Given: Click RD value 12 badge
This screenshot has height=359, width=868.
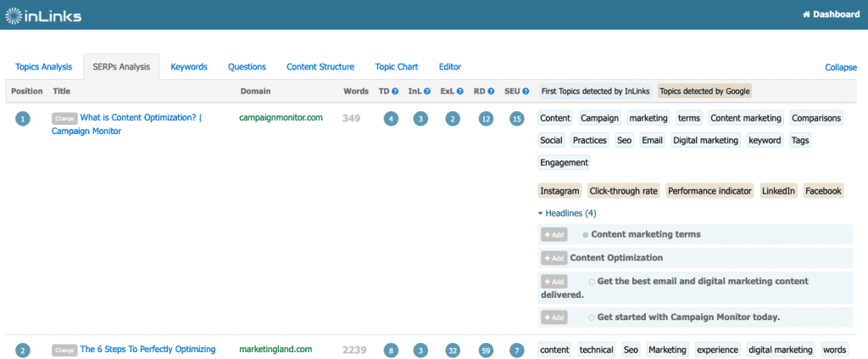Looking at the screenshot, I should click(x=486, y=119).
